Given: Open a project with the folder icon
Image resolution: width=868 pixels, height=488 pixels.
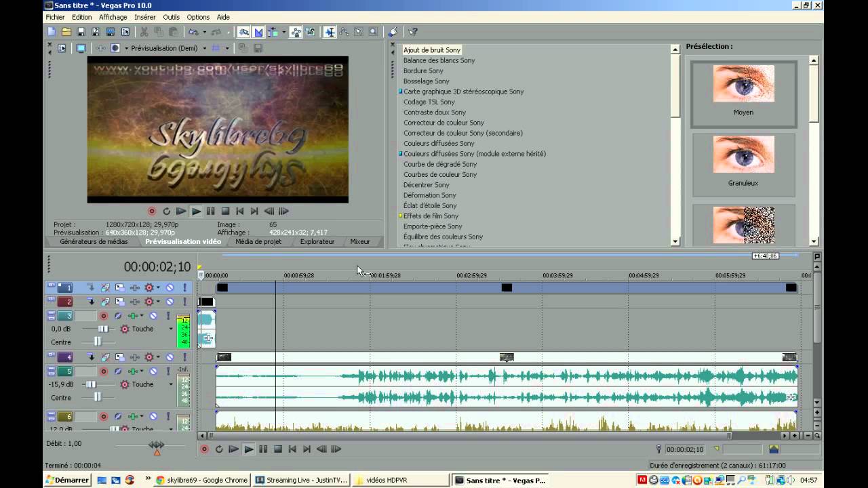Looking at the screenshot, I should pyautogui.click(x=66, y=32).
